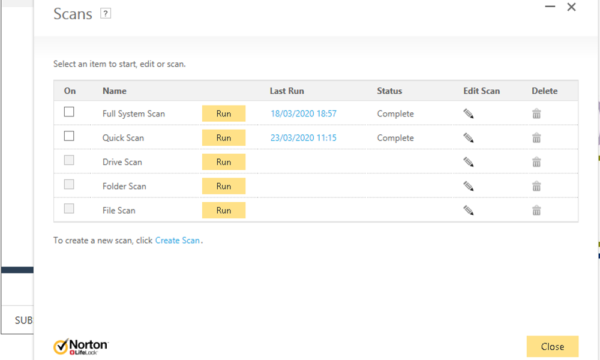The height and width of the screenshot is (360, 600).
Task: View Quick Scan results from 23/03/2020
Action: tap(303, 138)
